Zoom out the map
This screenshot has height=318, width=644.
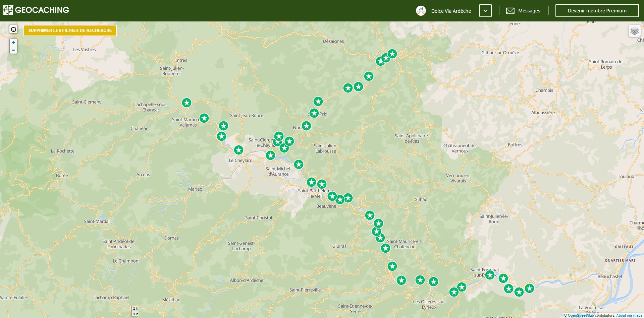tap(13, 50)
